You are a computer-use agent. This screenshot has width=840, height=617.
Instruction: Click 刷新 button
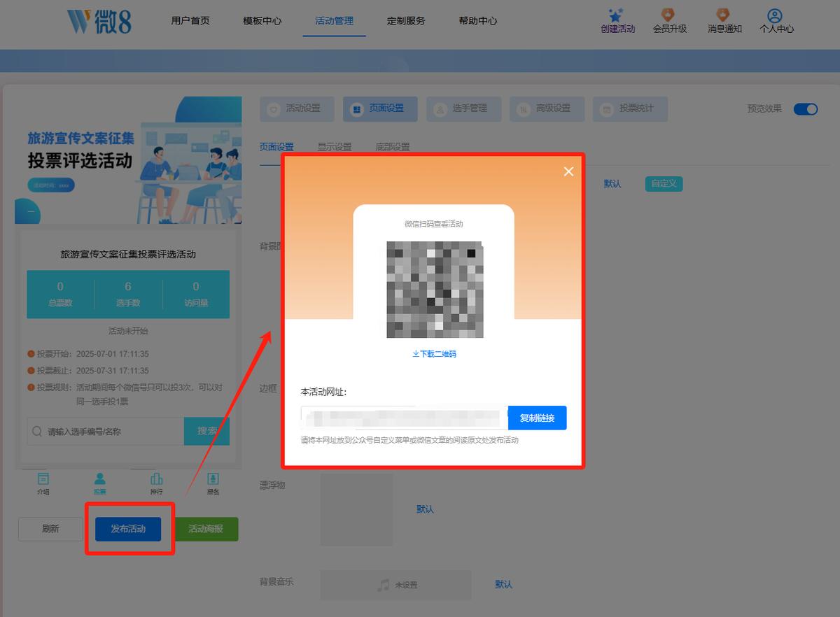click(x=50, y=529)
